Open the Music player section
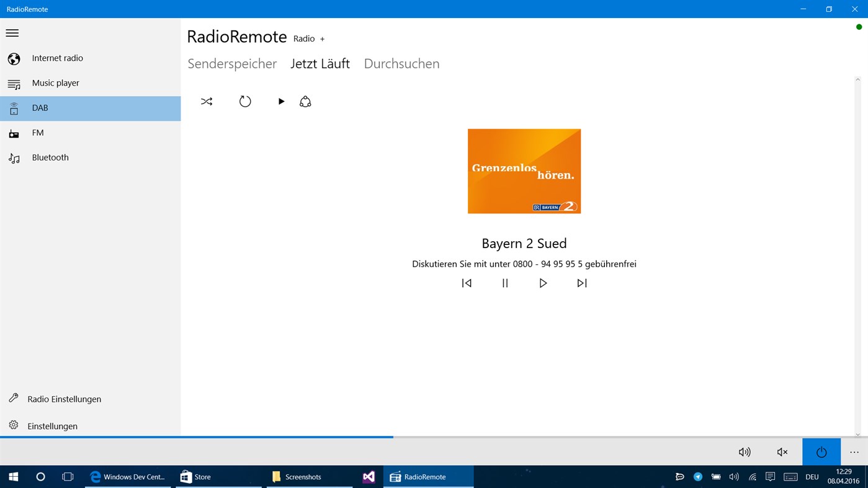 [55, 82]
